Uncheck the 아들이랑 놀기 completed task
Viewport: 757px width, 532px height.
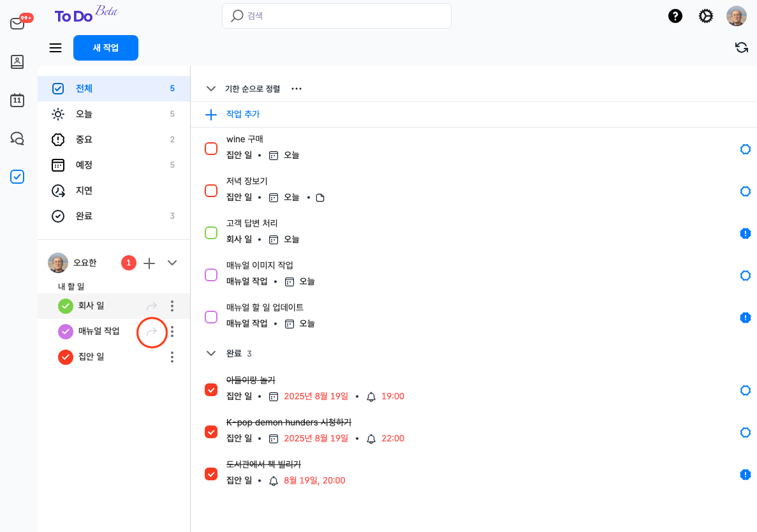(x=211, y=390)
